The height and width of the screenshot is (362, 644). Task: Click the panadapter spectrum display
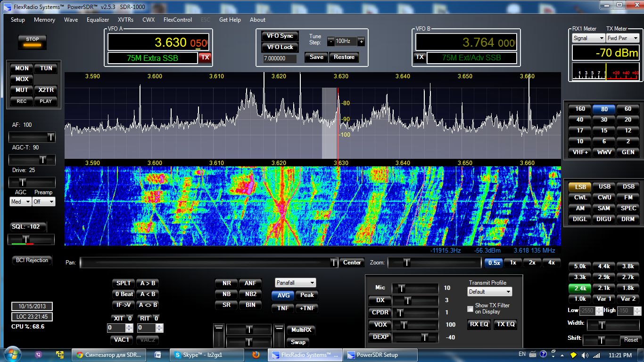(313, 115)
